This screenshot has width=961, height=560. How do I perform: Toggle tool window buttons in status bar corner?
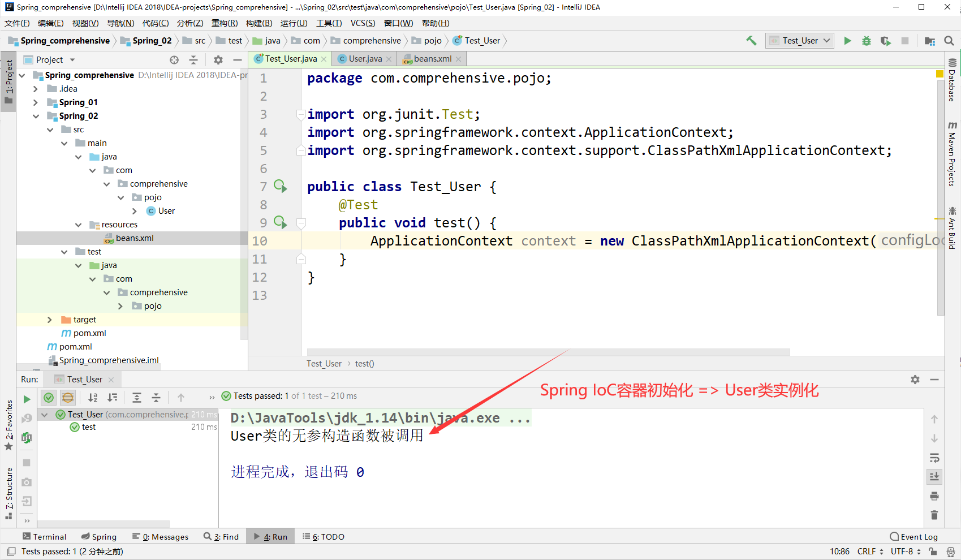[10, 552]
